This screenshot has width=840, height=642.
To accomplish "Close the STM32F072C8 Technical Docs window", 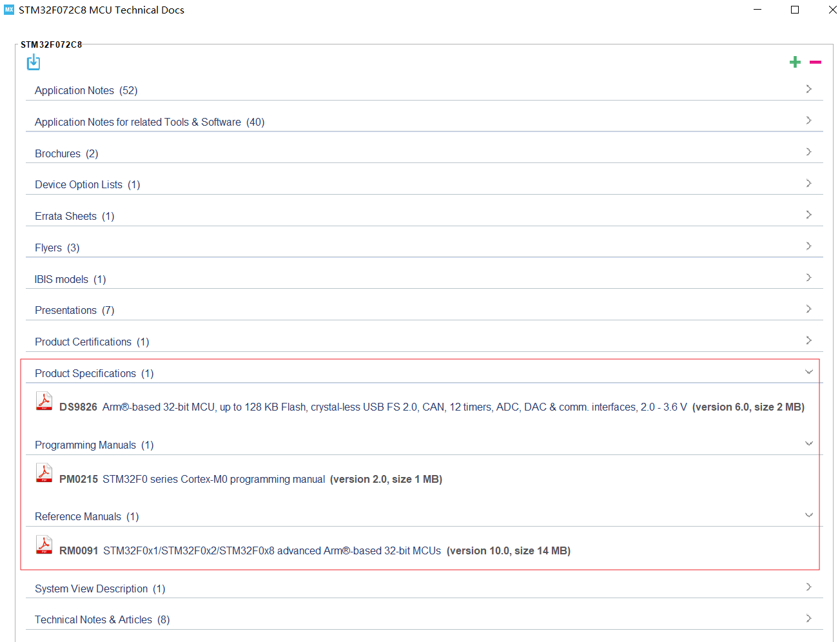I will [832, 10].
